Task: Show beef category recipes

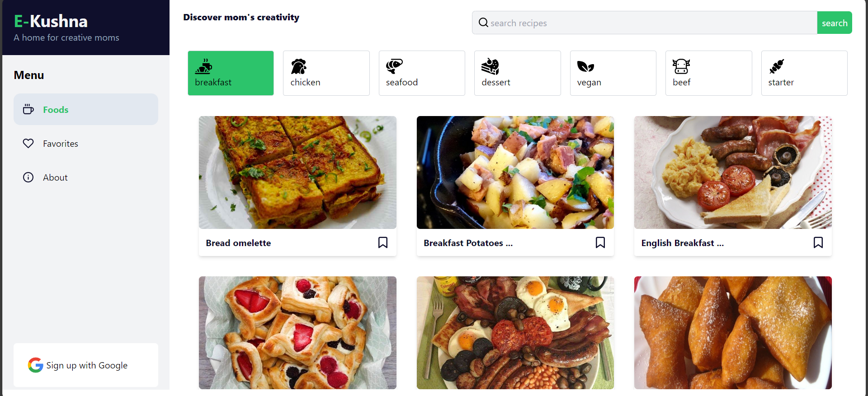Action: pos(681,66)
